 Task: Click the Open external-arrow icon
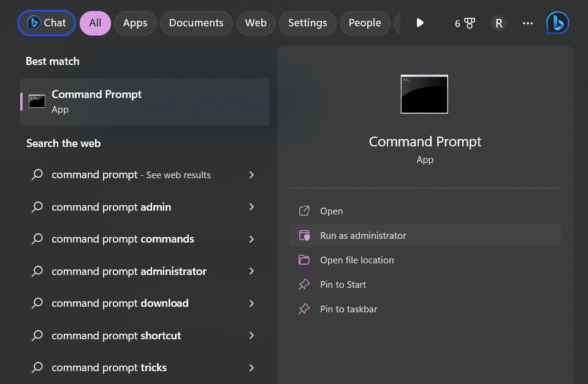point(304,211)
